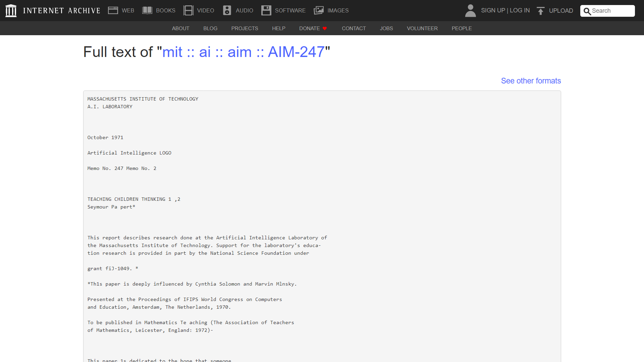This screenshot has height=362, width=644.
Task: Expand See other formats dropdown
Action: pyautogui.click(x=531, y=80)
